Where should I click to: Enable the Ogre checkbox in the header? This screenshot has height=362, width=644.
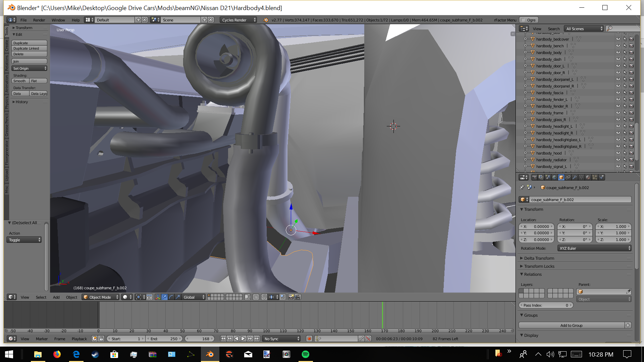(523, 20)
